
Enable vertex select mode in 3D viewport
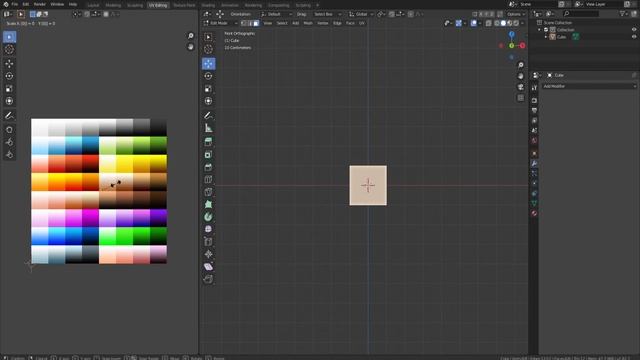click(x=244, y=23)
